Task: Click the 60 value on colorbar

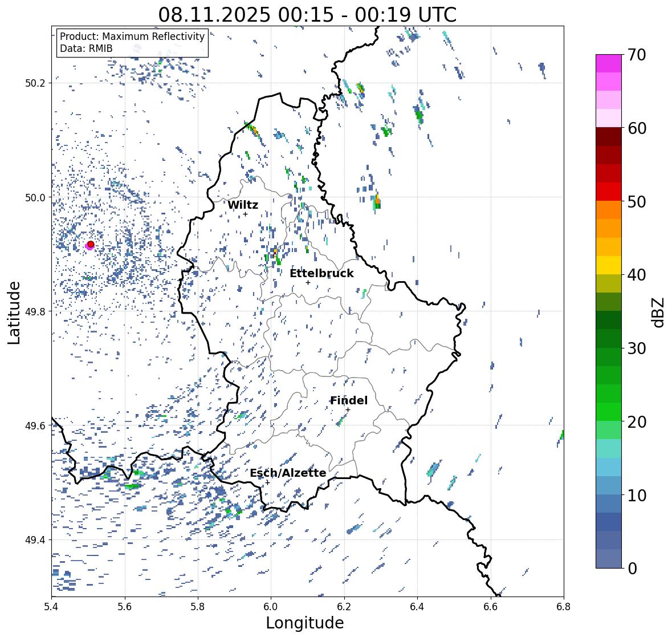Action: click(637, 128)
